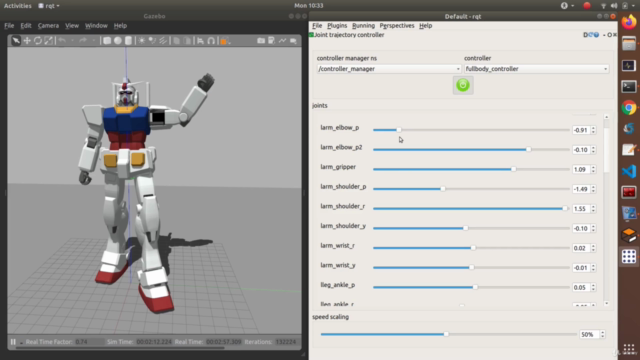
Task: Activate the Translate mode tool in Gazebo
Action: point(27,41)
